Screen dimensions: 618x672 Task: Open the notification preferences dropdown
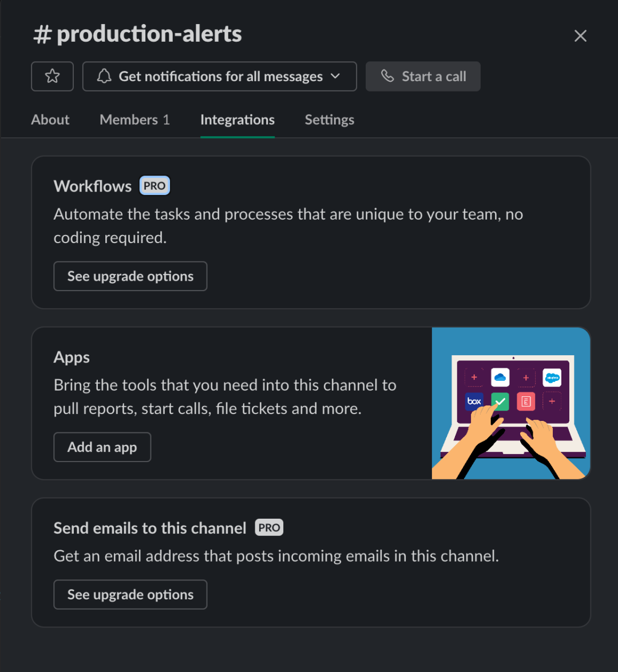pyautogui.click(x=220, y=76)
